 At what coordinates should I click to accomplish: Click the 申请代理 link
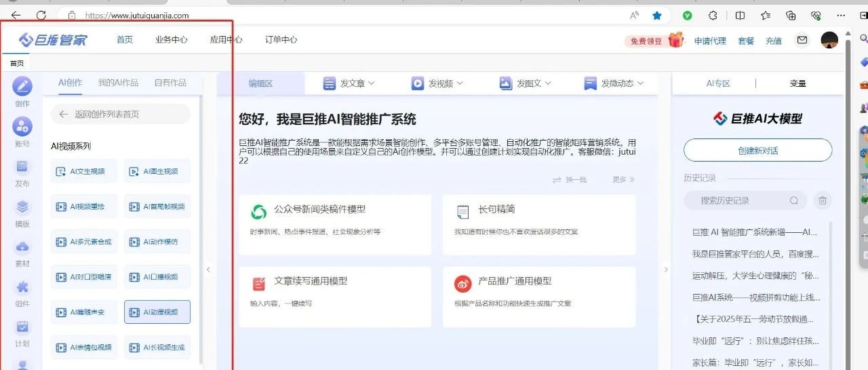click(710, 41)
